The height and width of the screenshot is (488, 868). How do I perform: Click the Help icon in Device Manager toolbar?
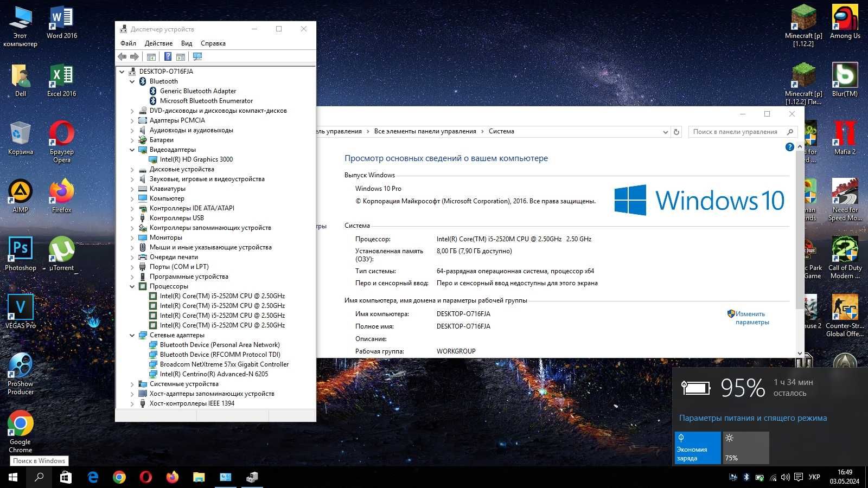[168, 56]
